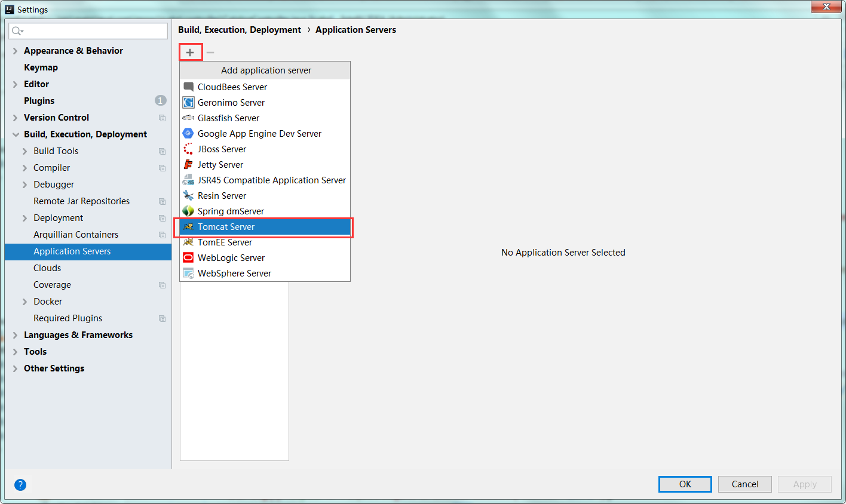Image resolution: width=846 pixels, height=504 pixels.
Task: Choose TomEE Server from the popup
Action: pyautogui.click(x=265, y=242)
